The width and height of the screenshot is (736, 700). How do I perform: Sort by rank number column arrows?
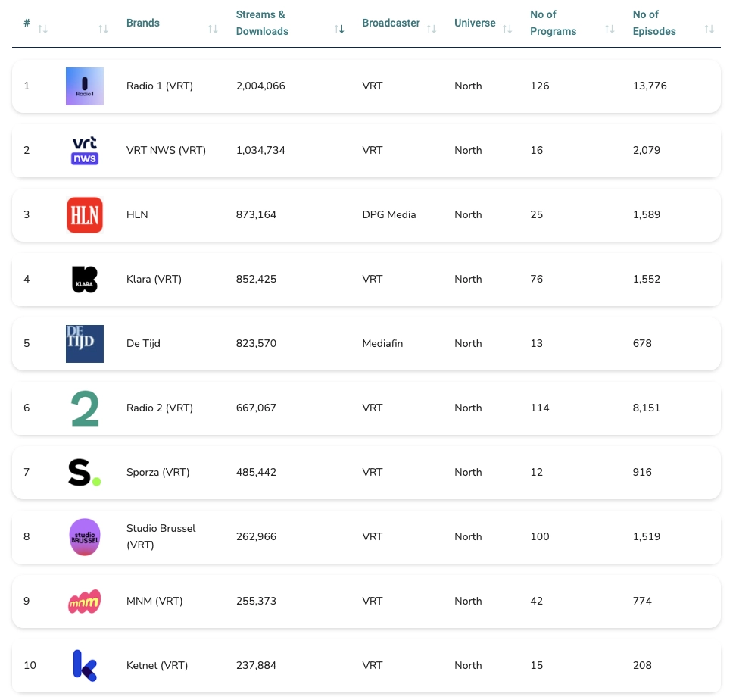point(42,29)
